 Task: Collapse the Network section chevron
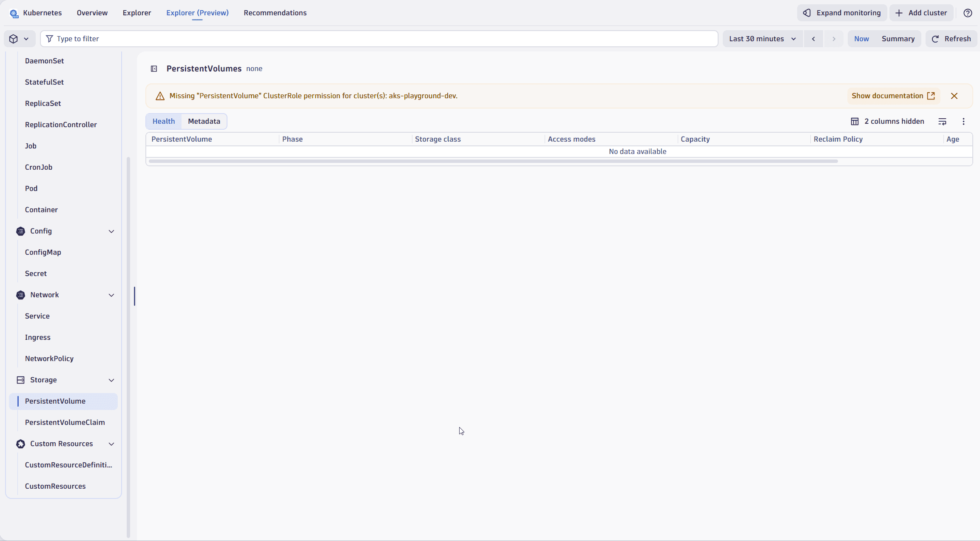(x=111, y=295)
